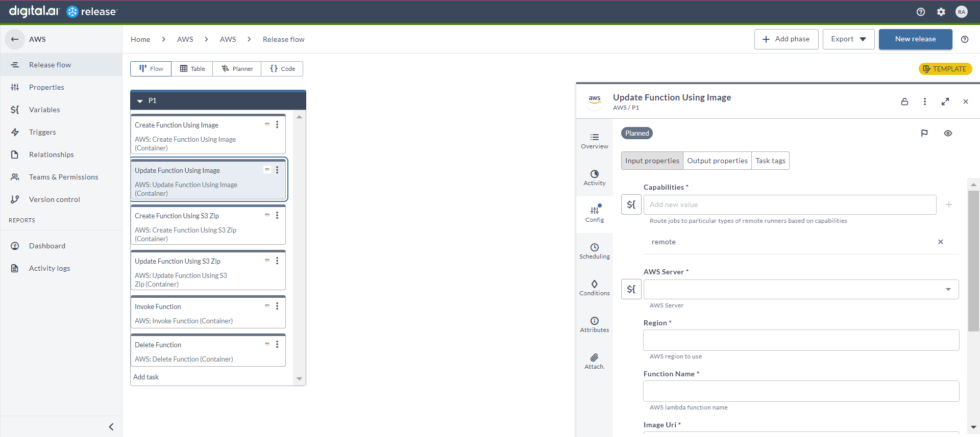Screen dimensions: 980x437
Task: Click the Region input field
Action: click(801, 340)
